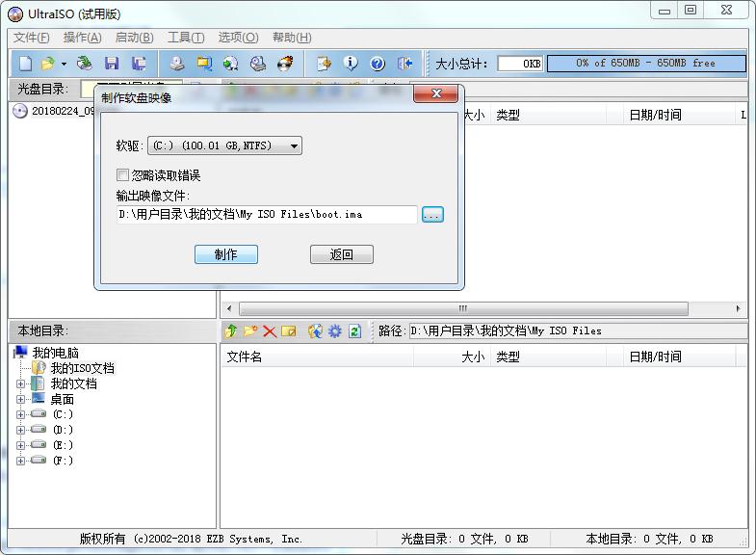This screenshot has height=555, width=756.
Task: Select 桌面 in local tree
Action: [63, 399]
